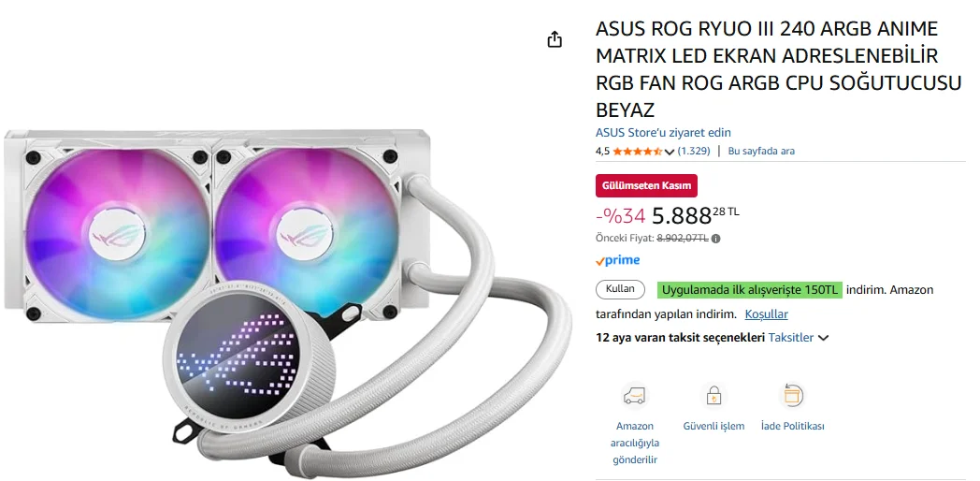Expand the Taksitler installment options
The height and width of the screenshot is (481, 980).
point(798,338)
